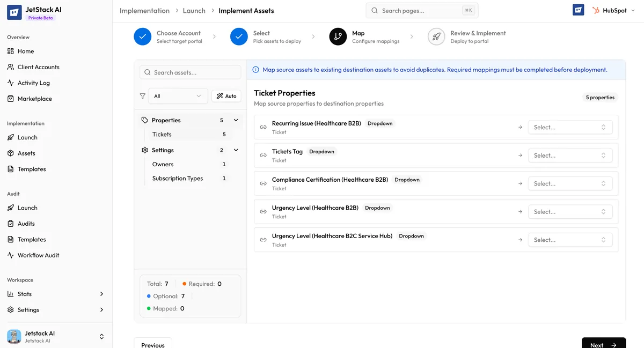This screenshot has height=348, width=644.
Task: Switch to the Choose Account step
Action: (x=142, y=36)
